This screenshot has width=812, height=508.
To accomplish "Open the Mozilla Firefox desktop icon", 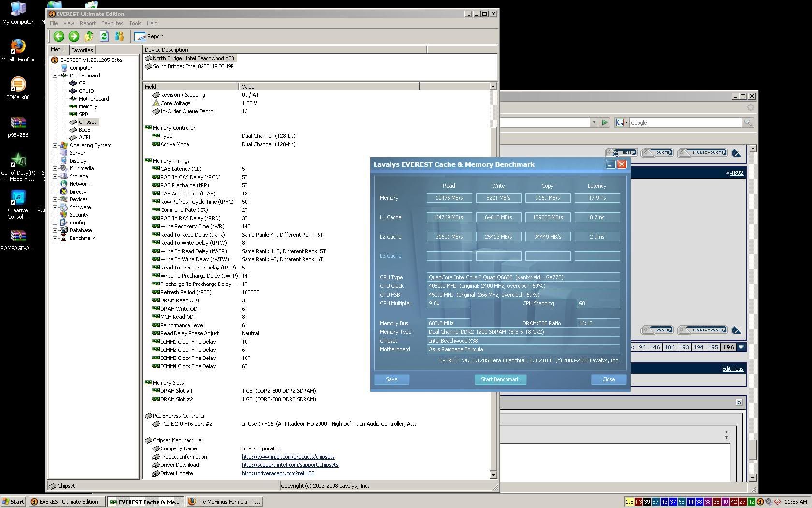I will tap(18, 50).
